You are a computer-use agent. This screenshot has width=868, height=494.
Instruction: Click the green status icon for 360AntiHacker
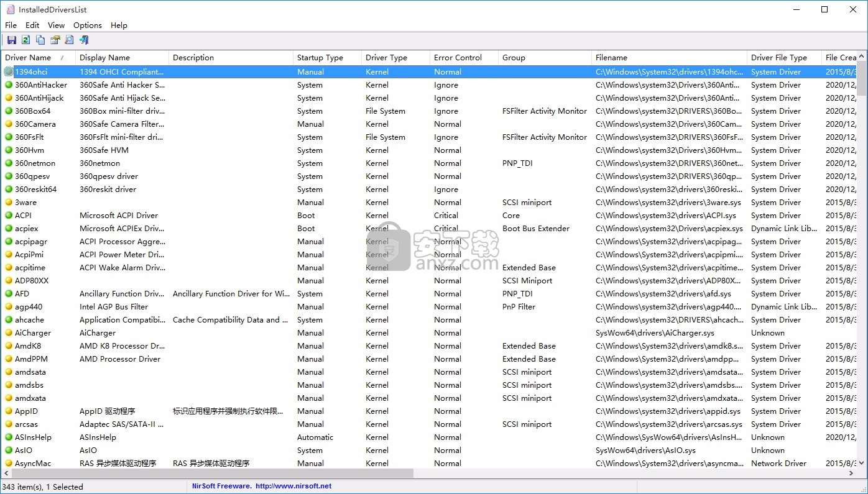pos(9,85)
